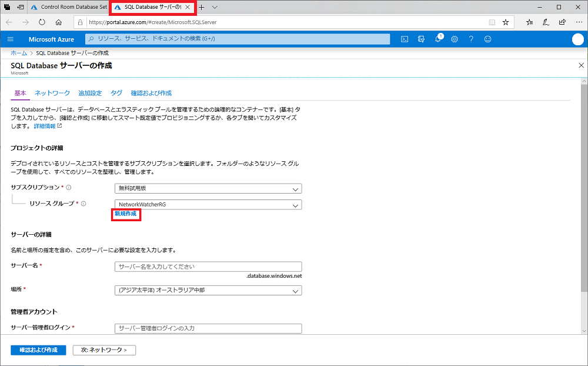Launch Cloud Shell from the Azure header
This screenshot has width=588, height=366.
tap(405, 39)
